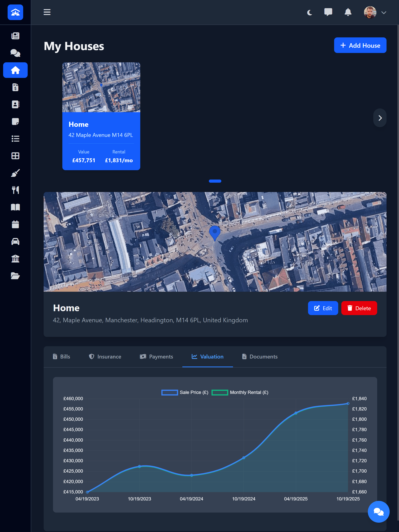
Task: Click the carousel page indicator bar
Action: [215, 181]
